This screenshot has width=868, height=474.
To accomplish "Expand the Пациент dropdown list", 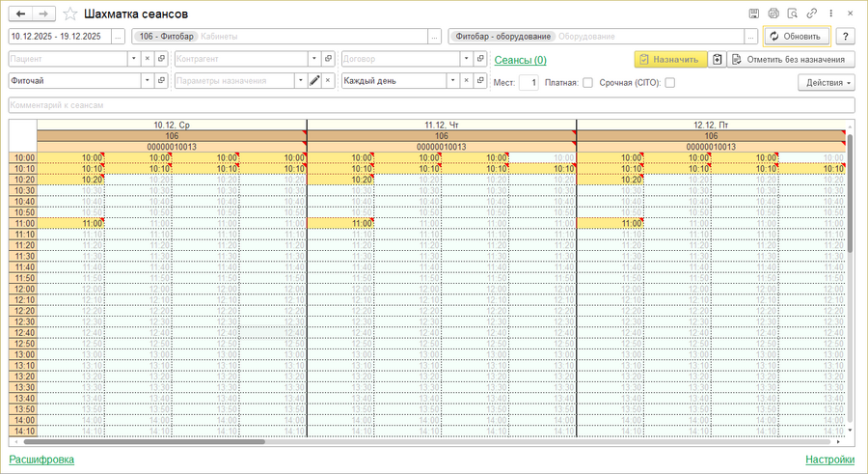I will pyautogui.click(x=134, y=59).
